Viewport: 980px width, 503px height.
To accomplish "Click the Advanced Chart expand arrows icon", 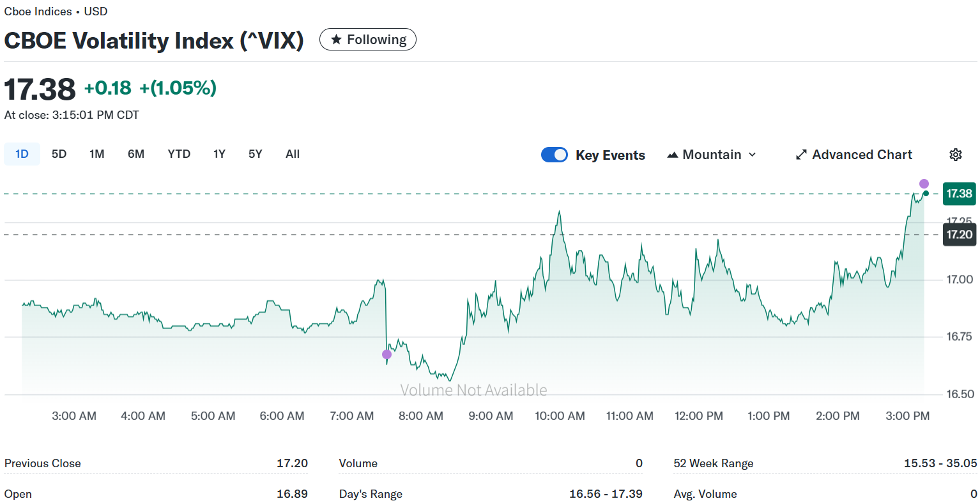I will (801, 155).
